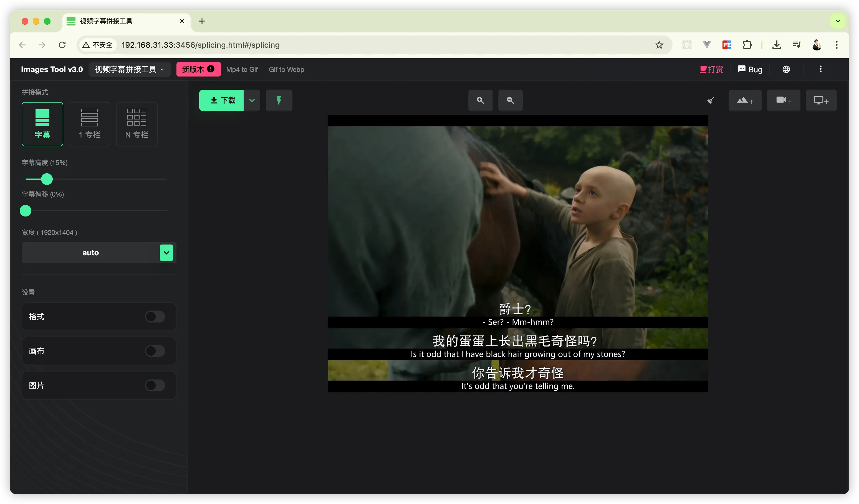Screen dimensions: 859x504
Task: Open the FE helper extension icon
Action: pyautogui.click(x=727, y=45)
